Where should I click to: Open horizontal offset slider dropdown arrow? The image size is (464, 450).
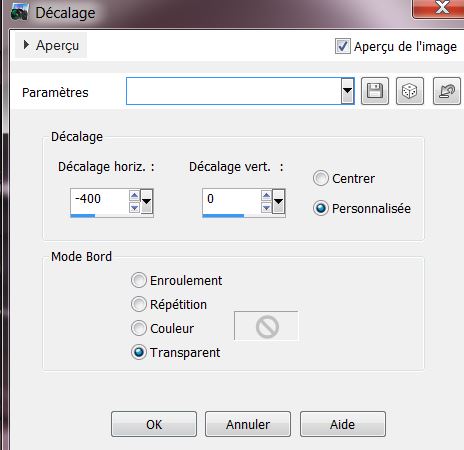tap(147, 201)
